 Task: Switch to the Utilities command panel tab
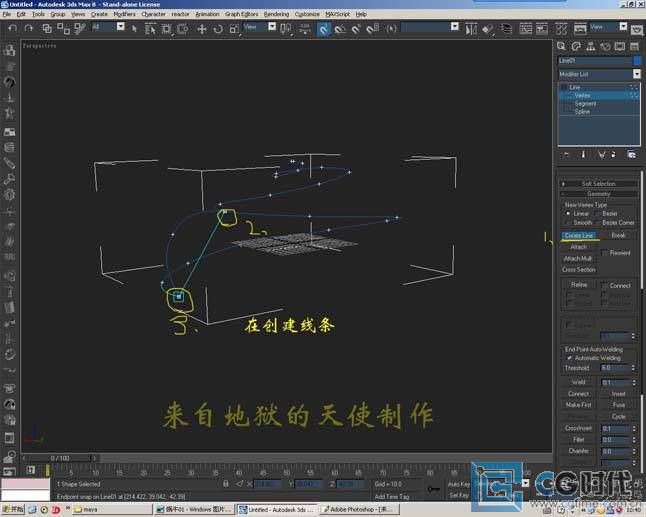pyautogui.click(x=634, y=46)
